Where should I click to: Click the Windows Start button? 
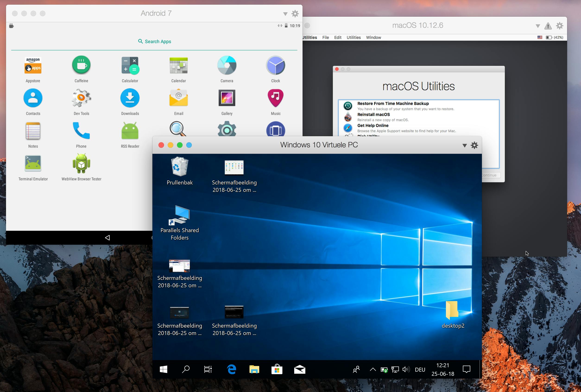(163, 369)
